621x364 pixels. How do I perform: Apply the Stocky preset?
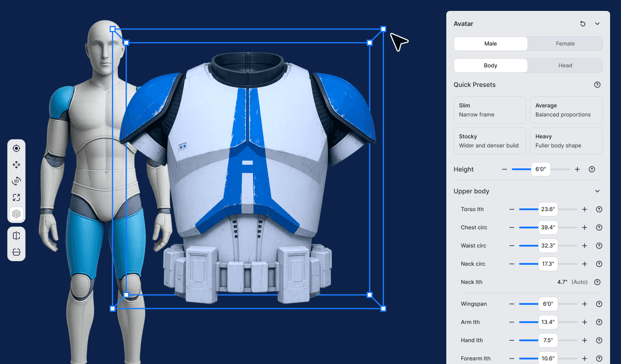pos(490,141)
